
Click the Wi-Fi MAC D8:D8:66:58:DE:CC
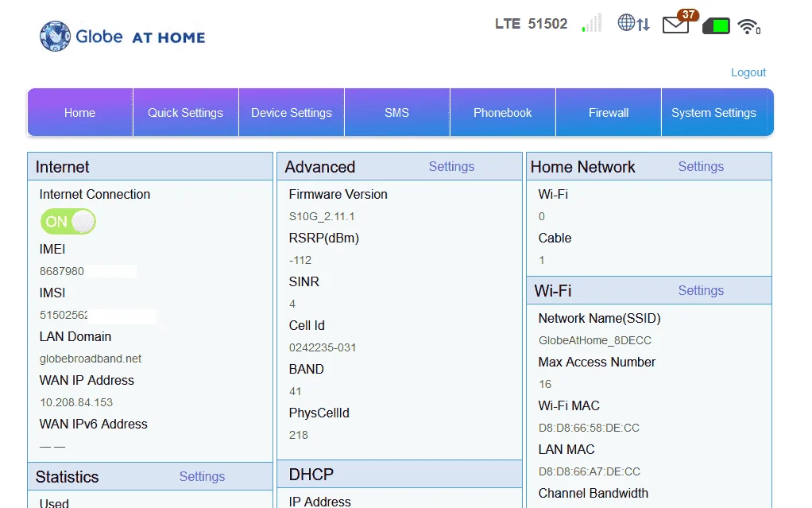(x=589, y=428)
